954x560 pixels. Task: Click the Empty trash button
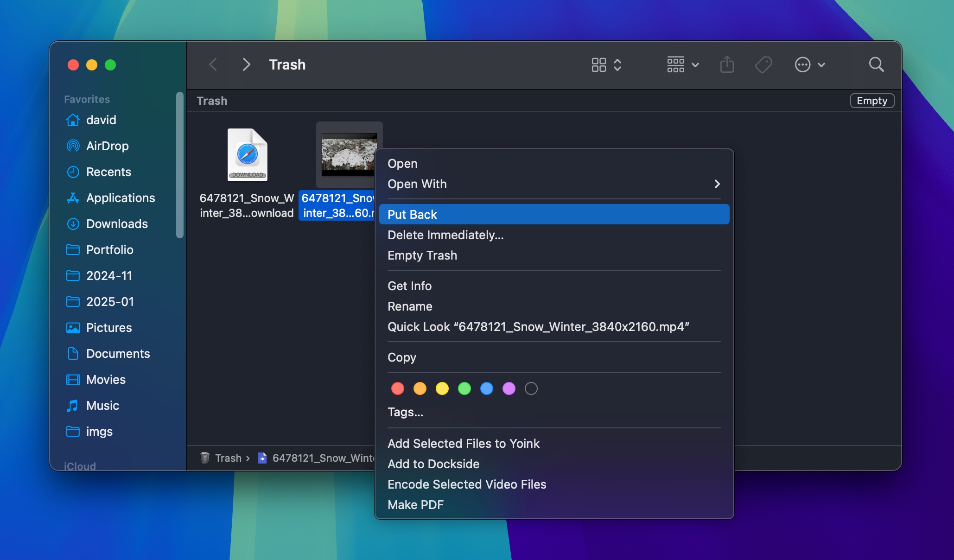click(872, 101)
